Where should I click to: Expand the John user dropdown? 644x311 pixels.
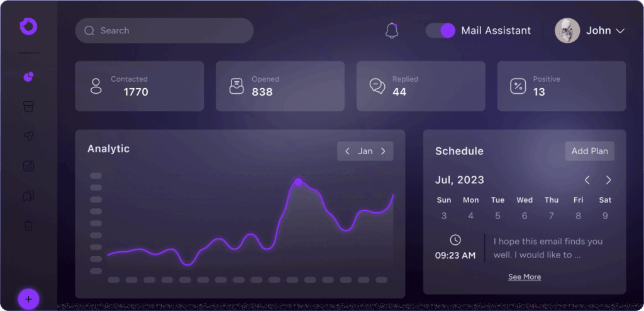pos(619,30)
